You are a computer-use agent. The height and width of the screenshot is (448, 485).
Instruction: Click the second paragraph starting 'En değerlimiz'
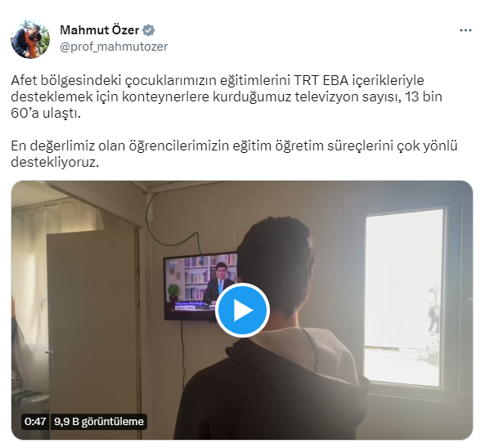234,154
